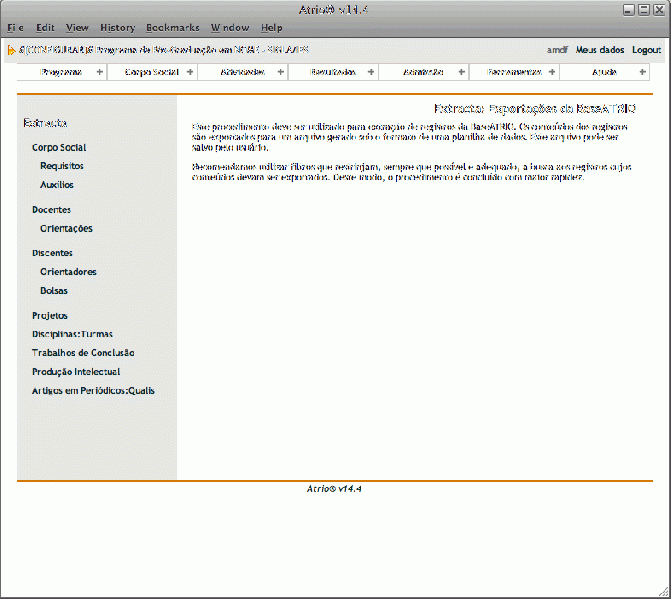Image resolution: width=671 pixels, height=599 pixels.
Task: Click the plus icon beside Ajuda
Action: pos(642,72)
